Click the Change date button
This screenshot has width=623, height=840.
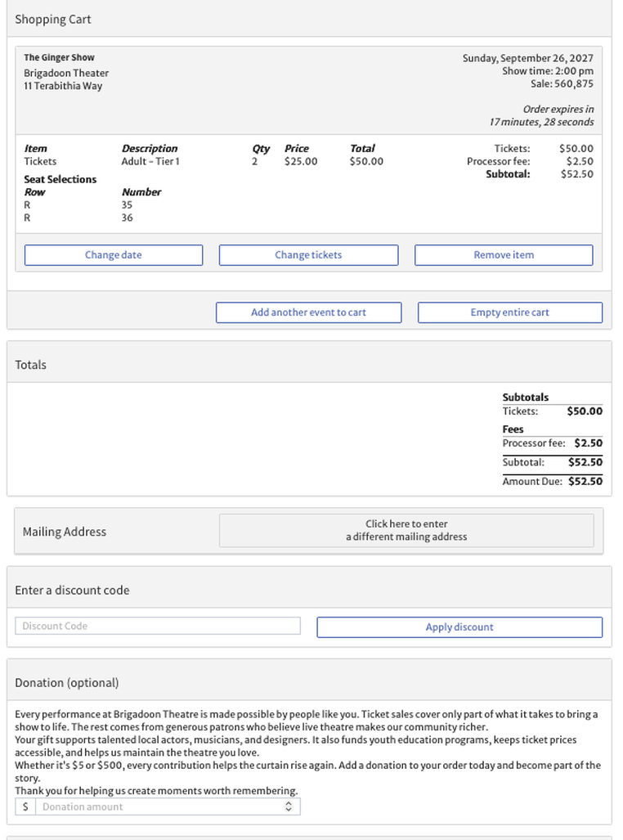(x=114, y=255)
